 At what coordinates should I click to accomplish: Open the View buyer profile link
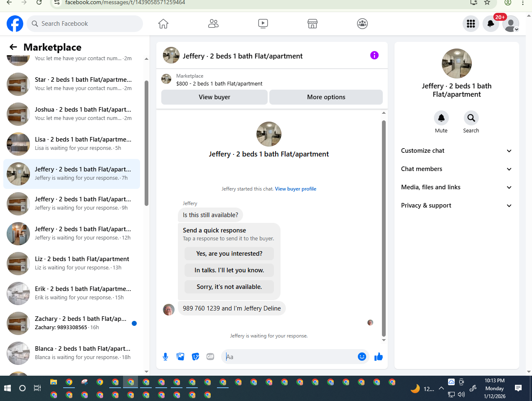click(296, 189)
